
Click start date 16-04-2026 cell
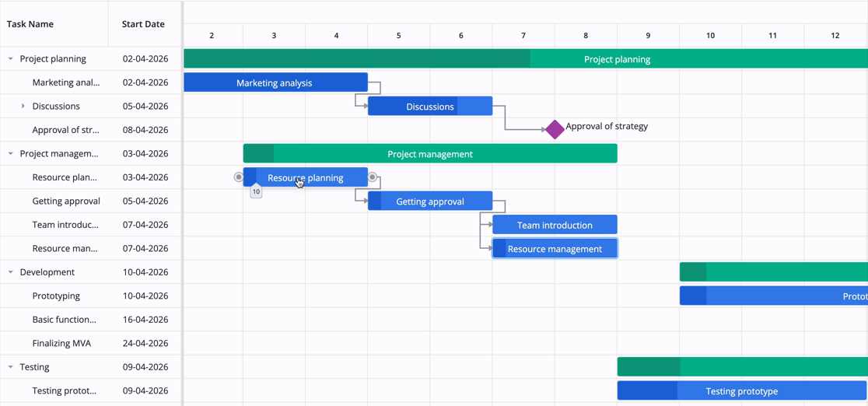145,320
